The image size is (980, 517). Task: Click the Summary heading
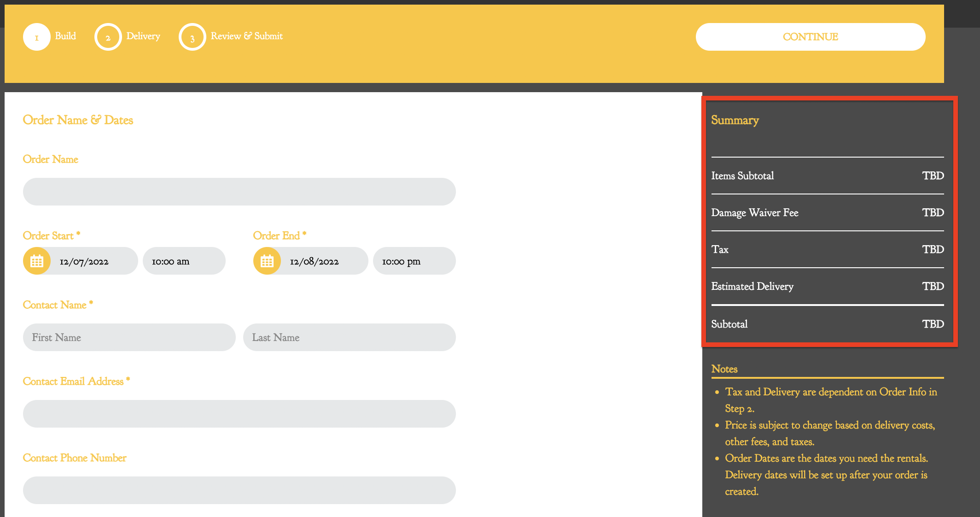(735, 120)
